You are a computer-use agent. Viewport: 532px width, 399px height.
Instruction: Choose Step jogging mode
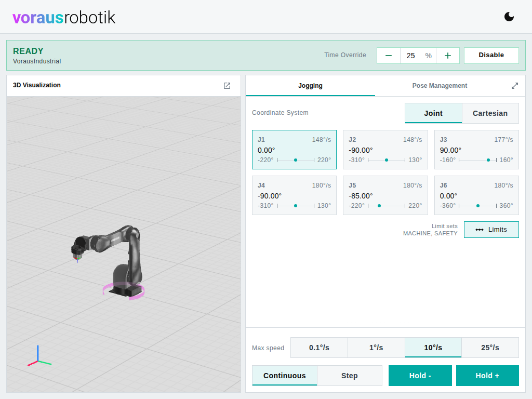[x=350, y=376]
